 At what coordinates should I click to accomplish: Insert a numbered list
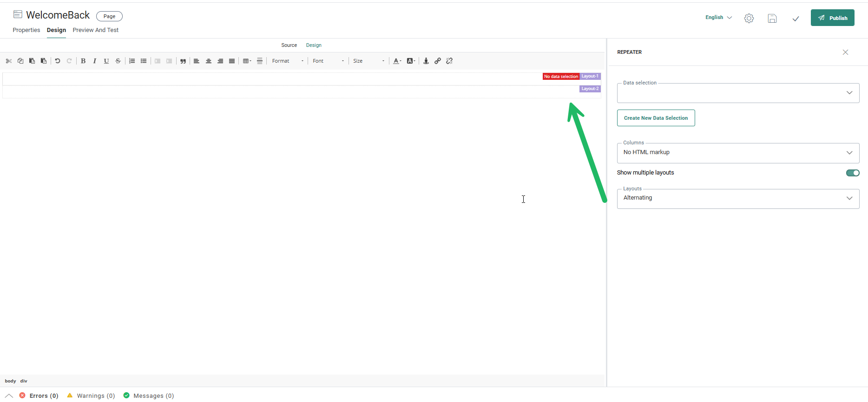pyautogui.click(x=132, y=61)
